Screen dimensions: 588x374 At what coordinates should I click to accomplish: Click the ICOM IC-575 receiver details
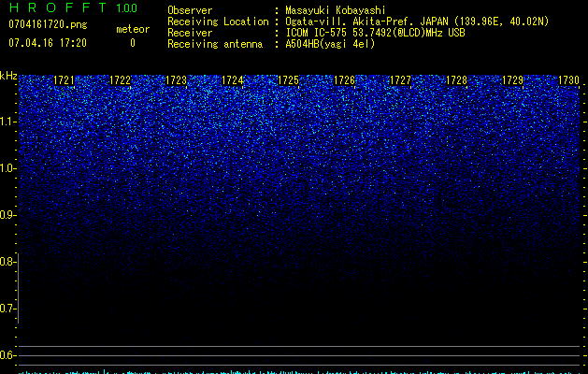tap(375, 33)
